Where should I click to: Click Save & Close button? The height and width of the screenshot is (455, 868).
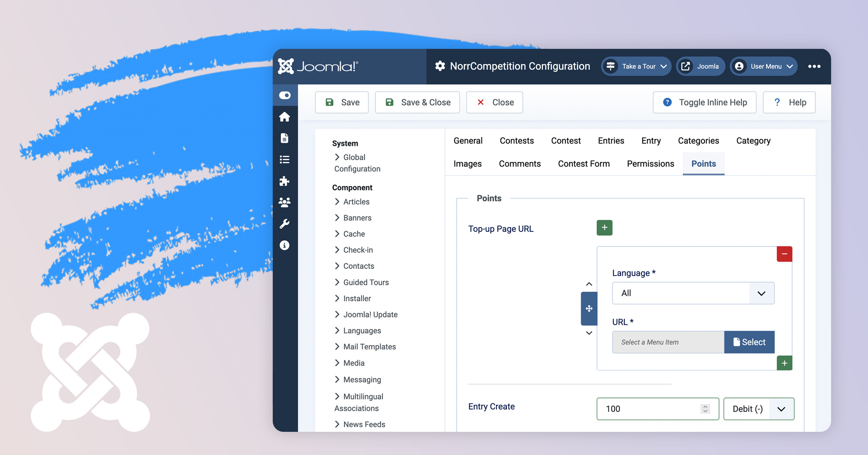417,102
